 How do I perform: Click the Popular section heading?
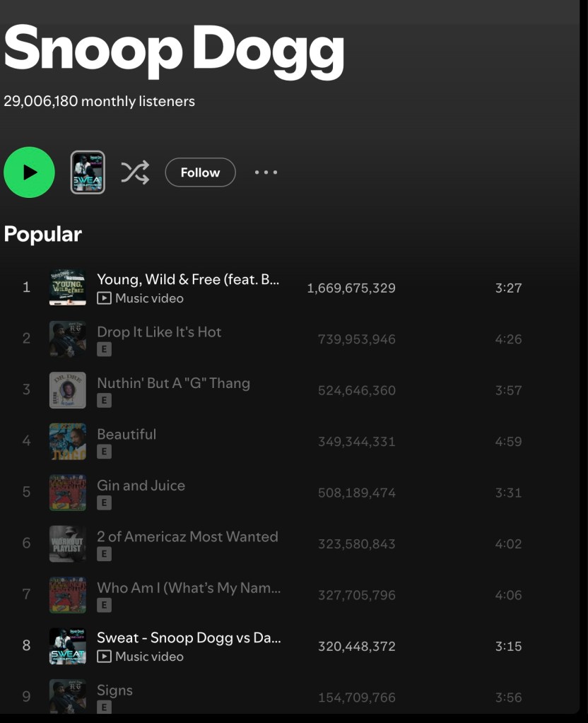point(42,235)
